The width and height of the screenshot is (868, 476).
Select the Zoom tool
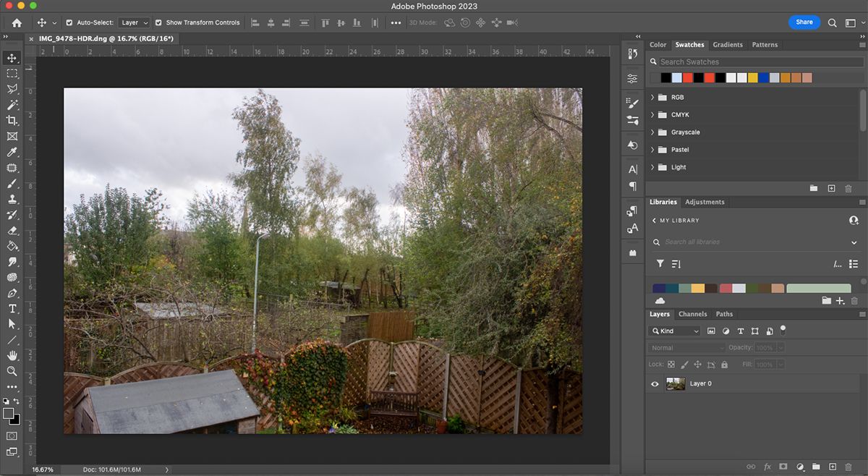(x=11, y=372)
